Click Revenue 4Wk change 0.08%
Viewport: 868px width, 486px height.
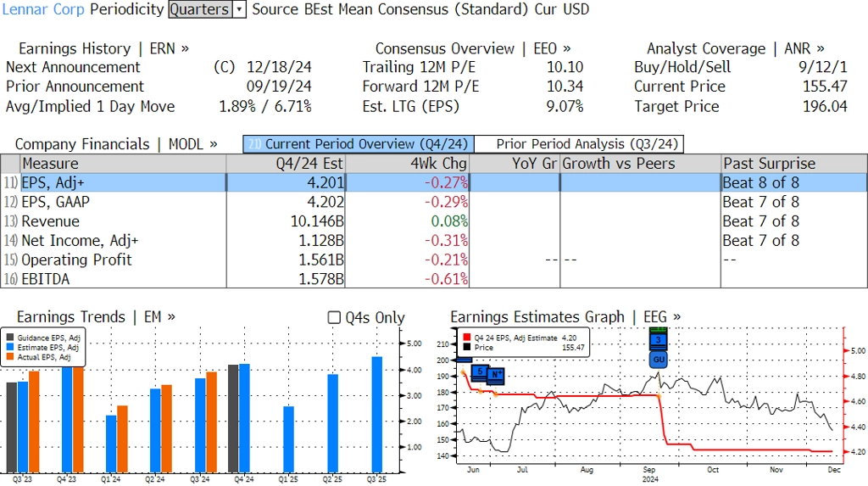449,221
